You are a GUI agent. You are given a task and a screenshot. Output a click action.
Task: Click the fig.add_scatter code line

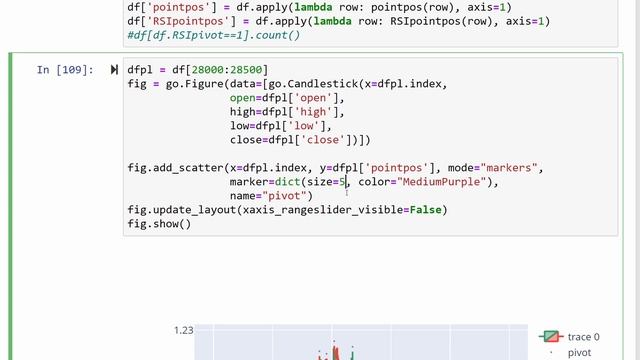335,168
